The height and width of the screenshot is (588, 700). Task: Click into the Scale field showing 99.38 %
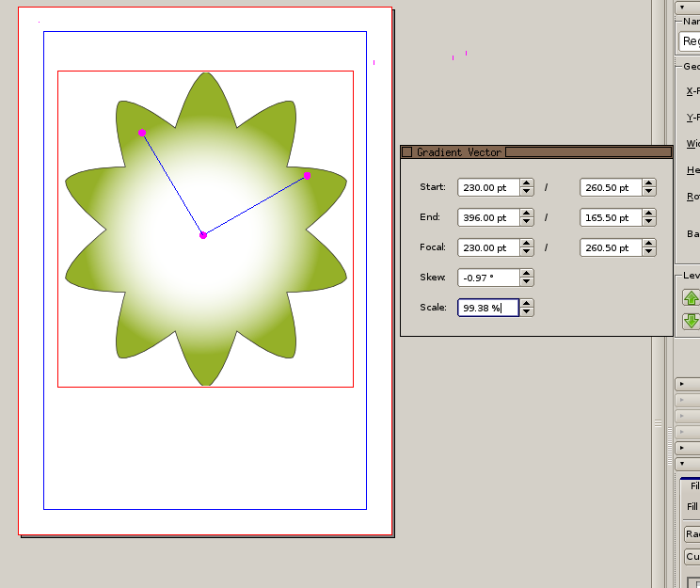[x=487, y=308]
